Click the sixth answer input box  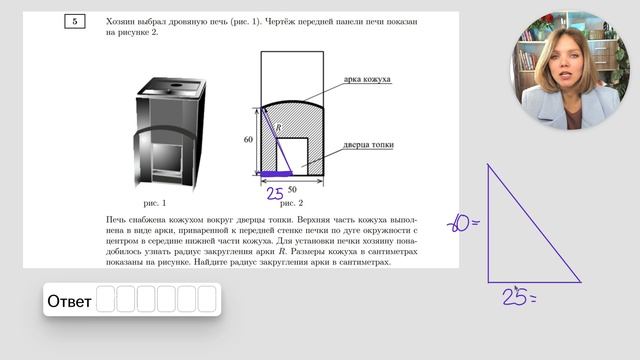tap(207, 299)
